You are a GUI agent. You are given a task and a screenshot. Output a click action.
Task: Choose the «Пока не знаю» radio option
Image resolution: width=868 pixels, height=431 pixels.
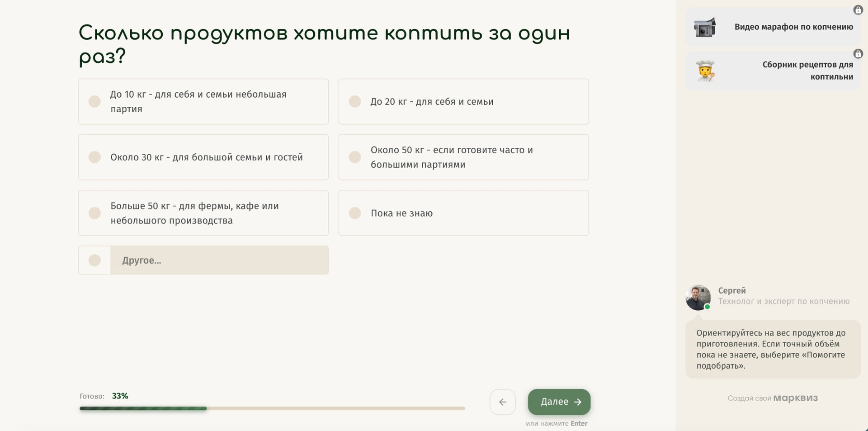355,213
